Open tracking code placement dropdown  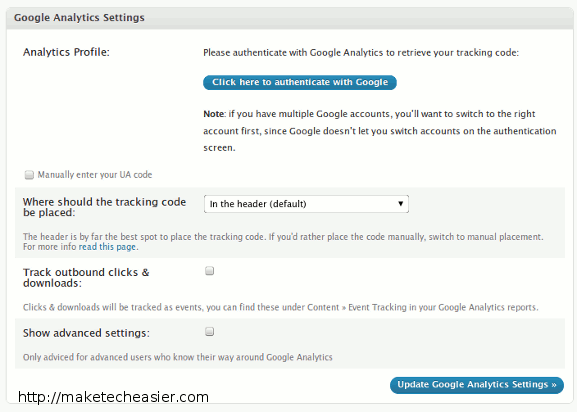[306, 204]
